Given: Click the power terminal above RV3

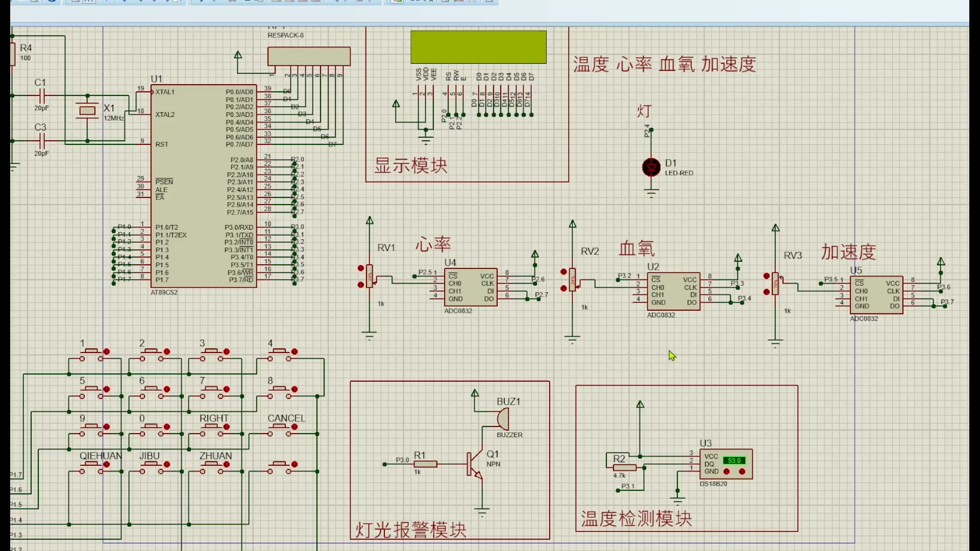Looking at the screenshot, I should (776, 228).
